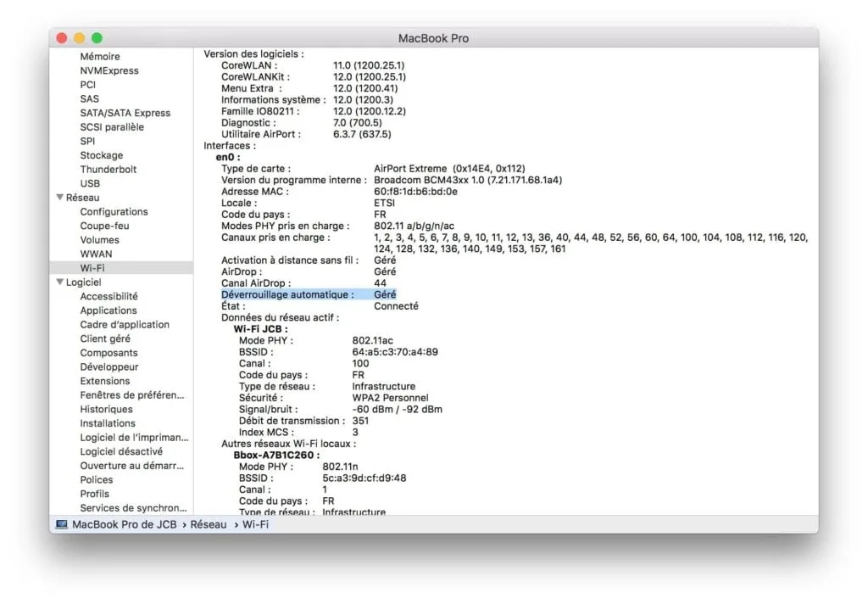Click the 802.11 a/b/g/n/ac PHY modes value
This screenshot has height=604, width=868.
pos(414,226)
